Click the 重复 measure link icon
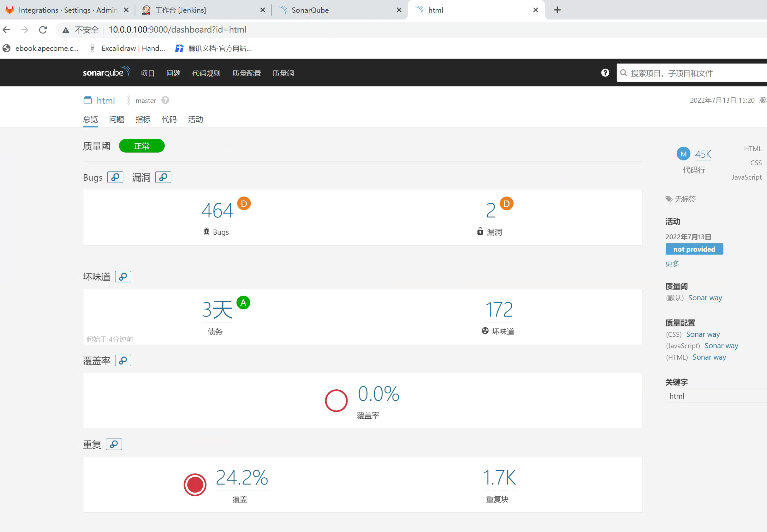767x532 pixels. click(114, 444)
